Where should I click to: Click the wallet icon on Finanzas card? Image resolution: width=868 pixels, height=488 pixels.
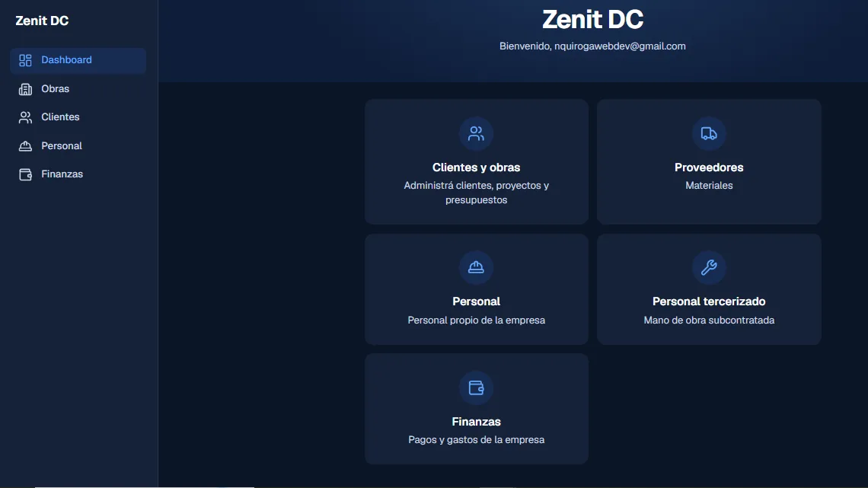[476, 388]
